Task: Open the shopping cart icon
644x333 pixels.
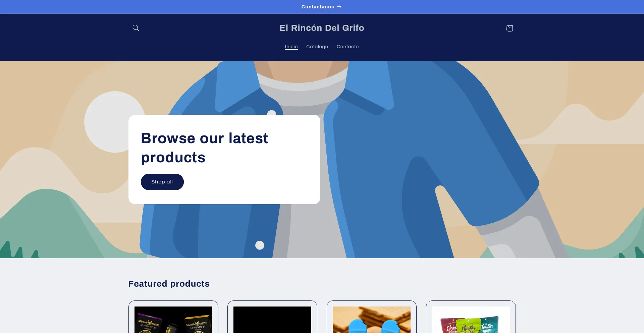Action: coord(509,28)
